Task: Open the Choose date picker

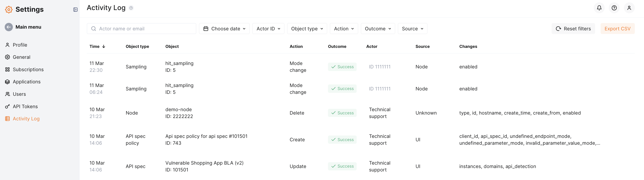Action: coord(224,29)
